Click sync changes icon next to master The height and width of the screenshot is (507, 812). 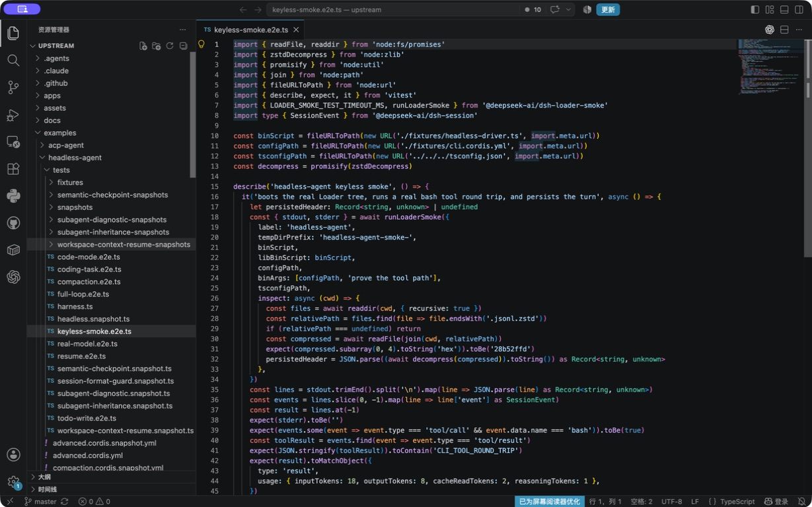coord(65,502)
